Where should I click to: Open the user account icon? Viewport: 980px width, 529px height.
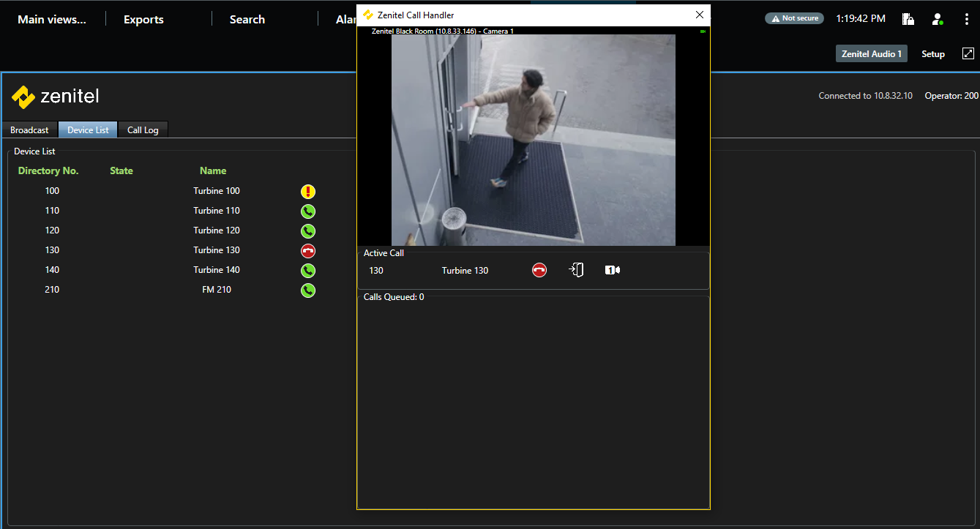pos(937,19)
